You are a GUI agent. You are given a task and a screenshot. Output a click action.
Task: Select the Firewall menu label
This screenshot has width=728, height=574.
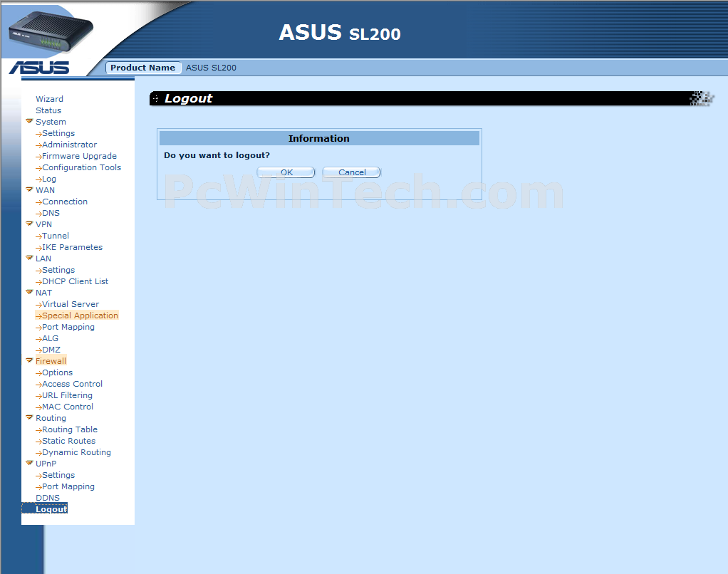pos(51,361)
